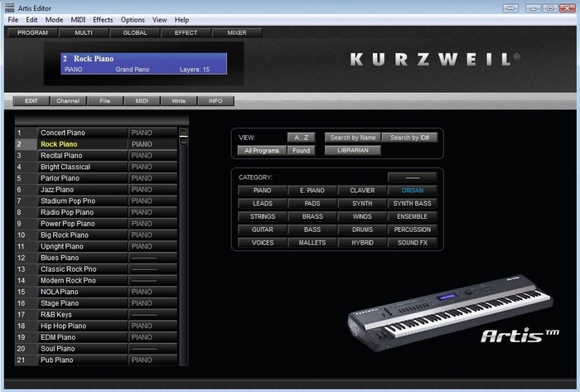Open the Effects menu

click(x=103, y=20)
